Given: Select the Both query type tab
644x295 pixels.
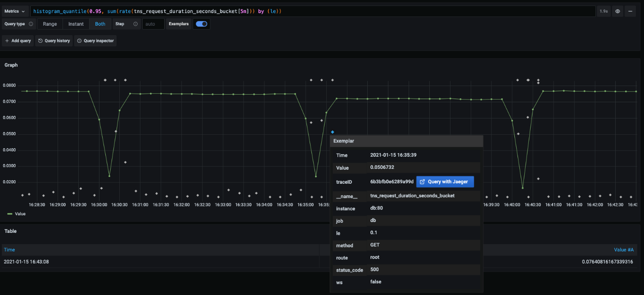Looking at the screenshot, I should point(100,23).
